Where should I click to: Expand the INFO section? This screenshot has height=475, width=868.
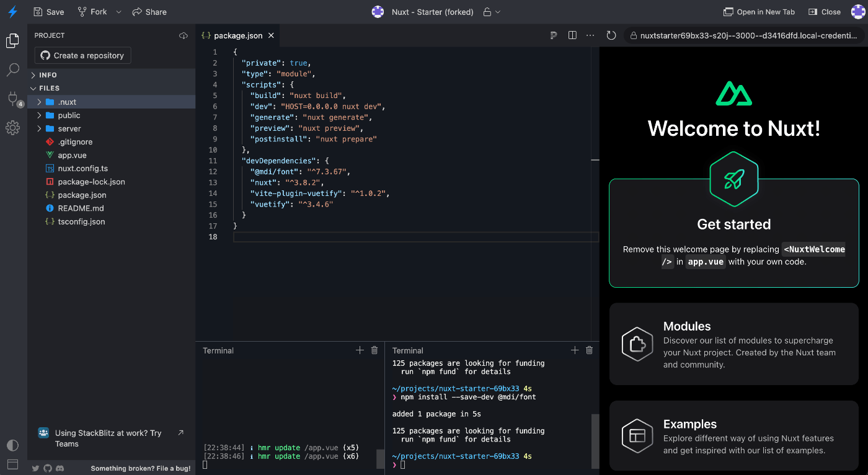33,75
